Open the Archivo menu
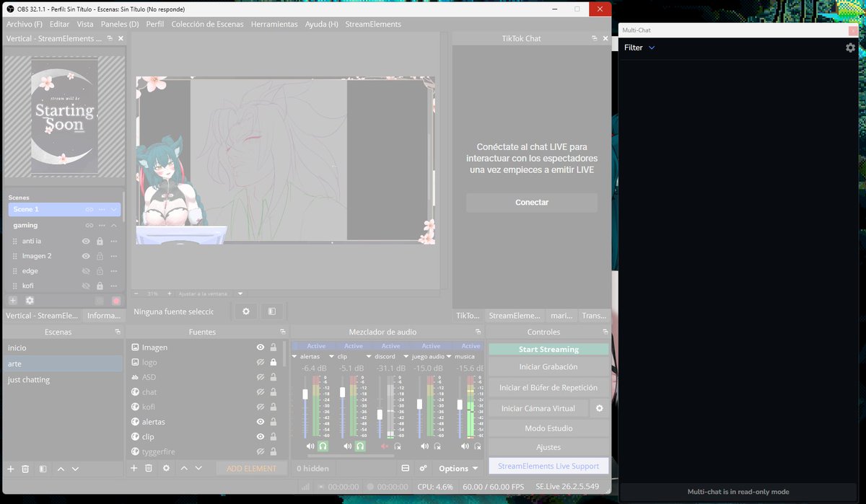The width and height of the screenshot is (866, 504). pos(25,24)
